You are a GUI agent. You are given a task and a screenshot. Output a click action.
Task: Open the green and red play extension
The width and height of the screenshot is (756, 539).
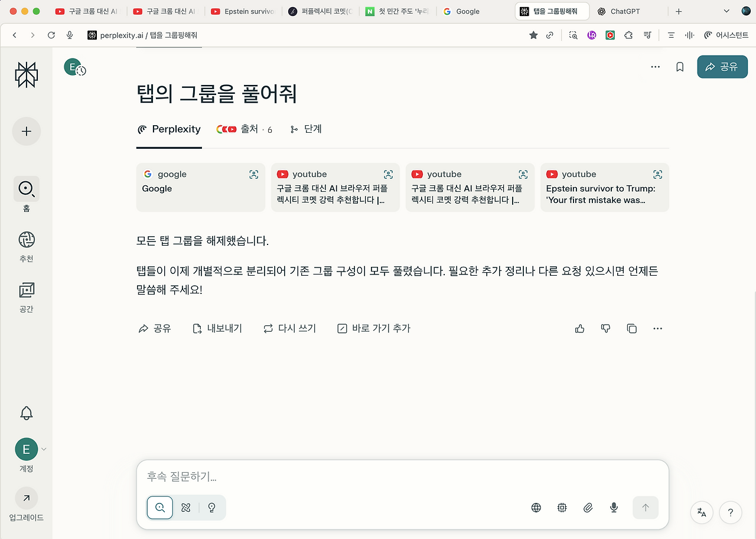(x=610, y=35)
